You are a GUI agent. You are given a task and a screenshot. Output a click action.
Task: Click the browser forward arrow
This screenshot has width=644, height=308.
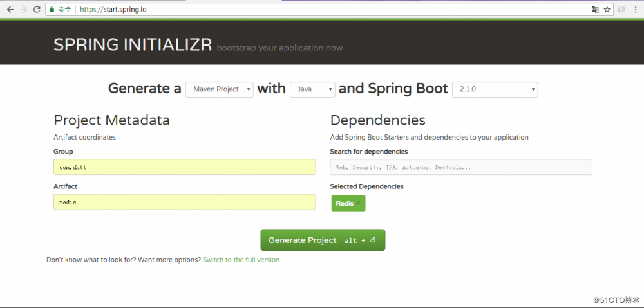(x=23, y=10)
